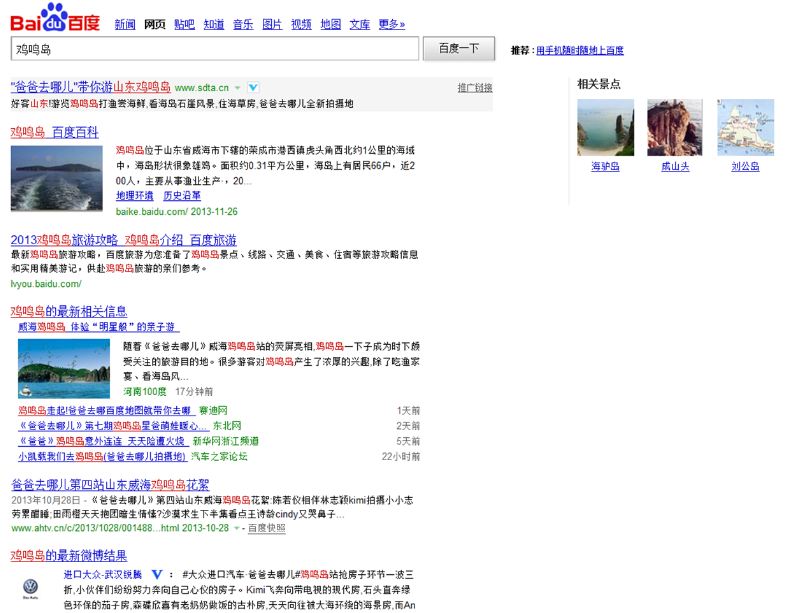This screenshot has height=613, width=794.
Task: Click the www.ahtv.cn result URL text
Action: coord(120,528)
